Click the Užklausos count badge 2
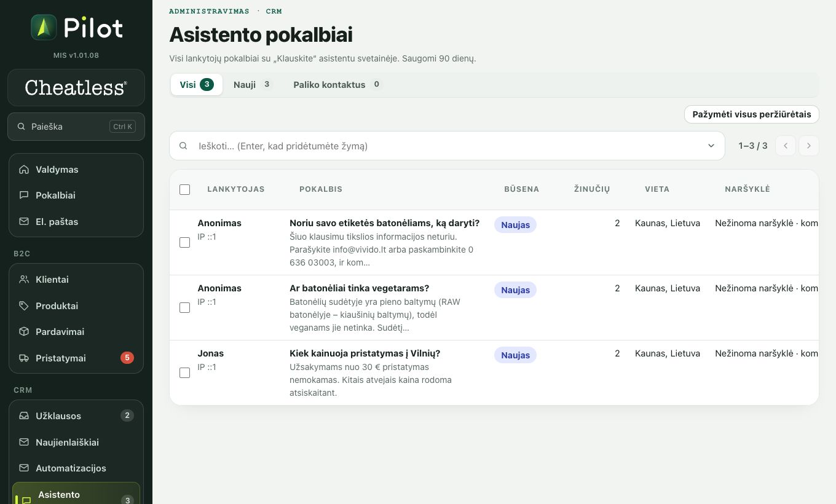Viewport: 836px width, 504px height. click(x=127, y=415)
